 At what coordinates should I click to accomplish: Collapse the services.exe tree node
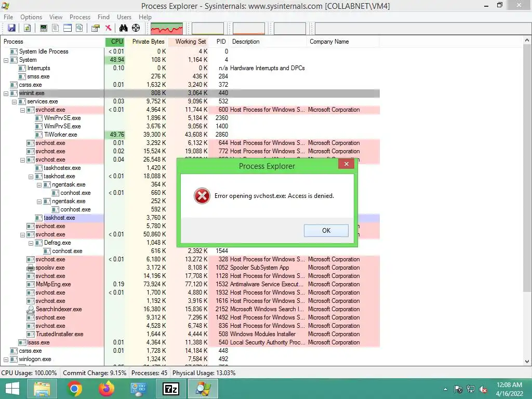click(14, 102)
